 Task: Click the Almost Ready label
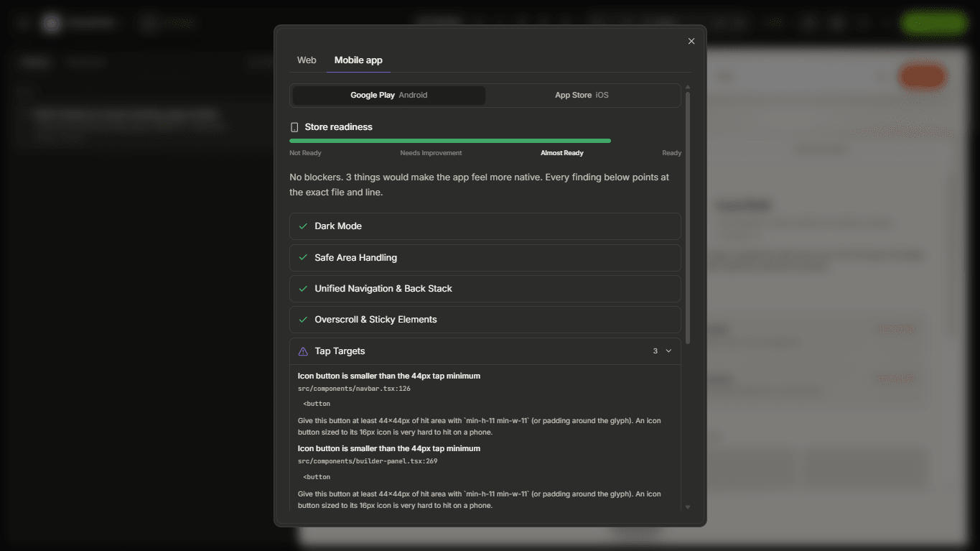[562, 153]
